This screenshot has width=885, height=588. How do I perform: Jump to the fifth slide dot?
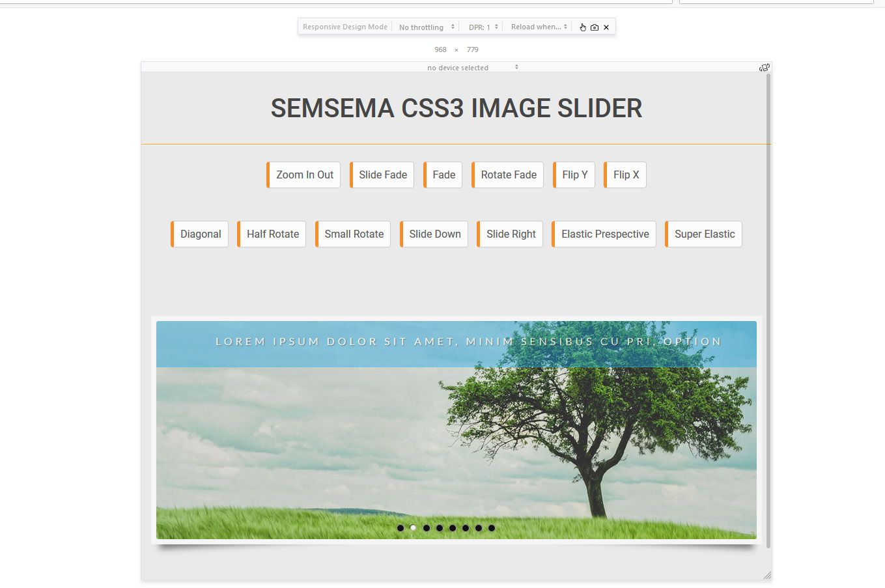[x=453, y=528]
